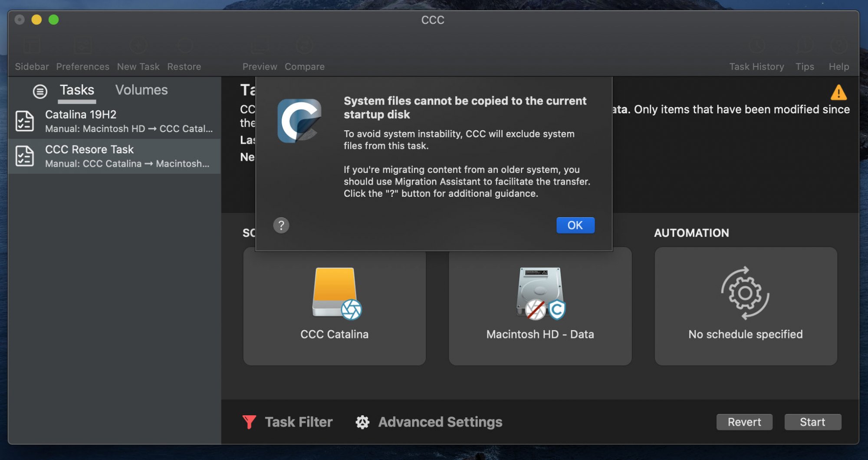This screenshot has height=460, width=868.
Task: Open Task Filter label
Action: tap(299, 422)
